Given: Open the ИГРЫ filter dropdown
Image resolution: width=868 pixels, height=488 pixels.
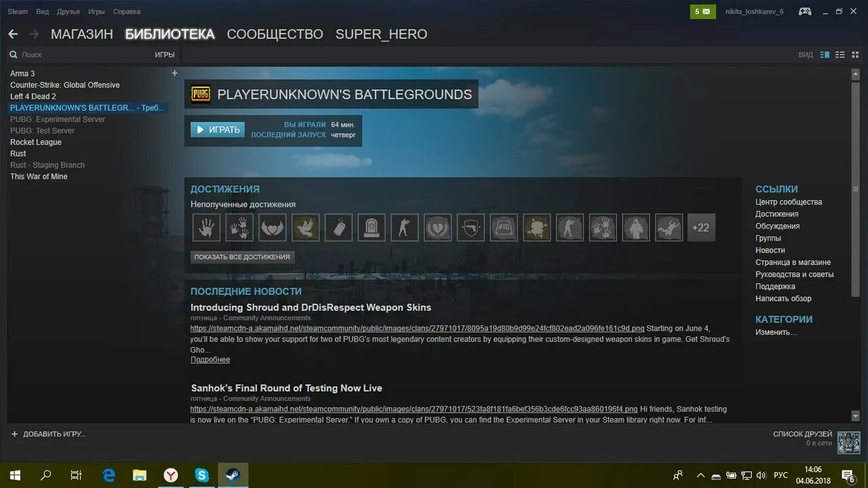Looking at the screenshot, I should pyautogui.click(x=165, y=55).
